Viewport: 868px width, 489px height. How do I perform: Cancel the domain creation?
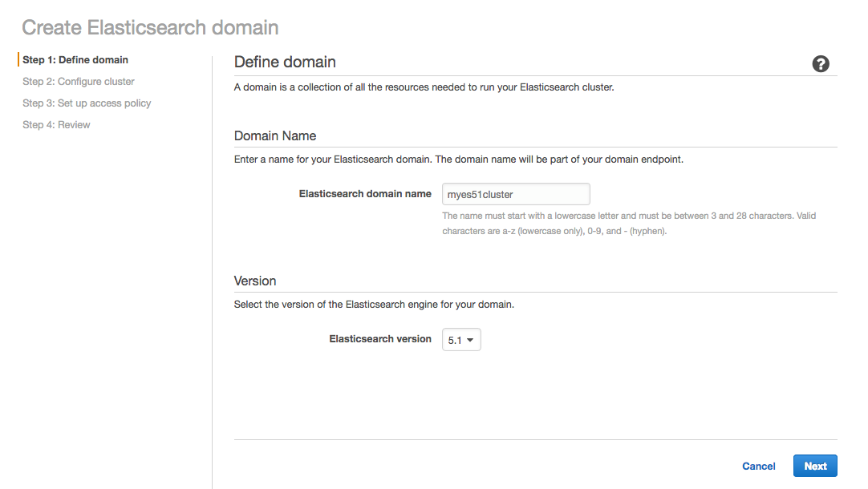tap(758, 466)
